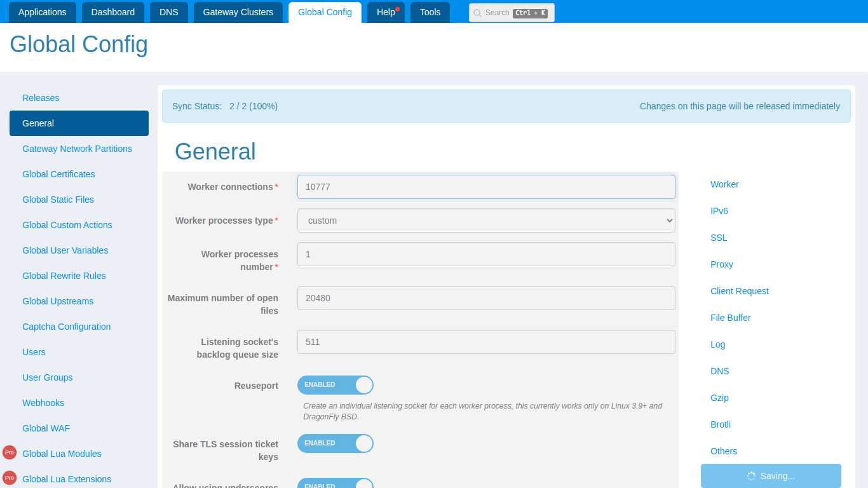This screenshot has height=488, width=868.
Task: Open the Help tab
Action: click(386, 12)
